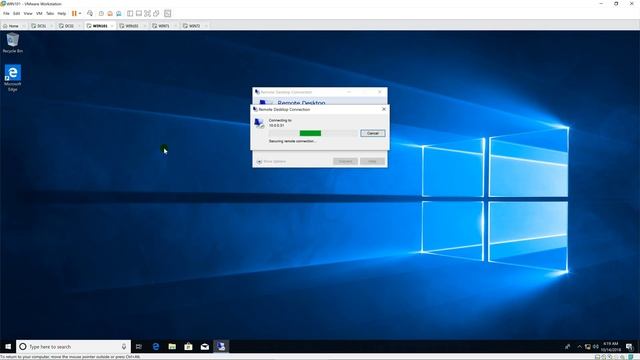640x360 pixels.
Task: Open the Windows Start menu
Action: click(x=8, y=347)
